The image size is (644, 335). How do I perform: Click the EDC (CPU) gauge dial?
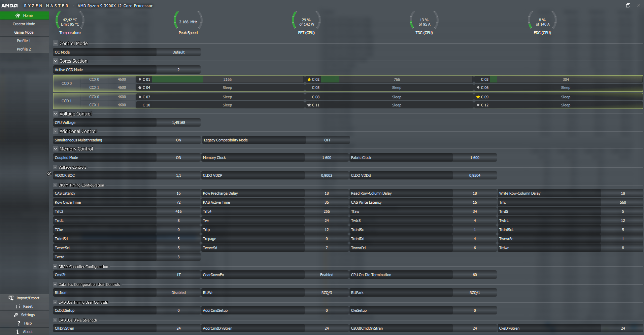point(542,21)
